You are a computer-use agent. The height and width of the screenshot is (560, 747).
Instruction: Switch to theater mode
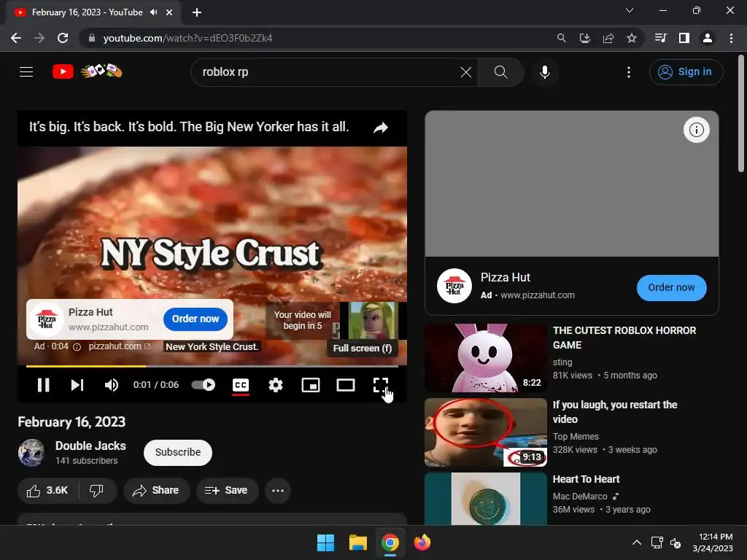(346, 385)
